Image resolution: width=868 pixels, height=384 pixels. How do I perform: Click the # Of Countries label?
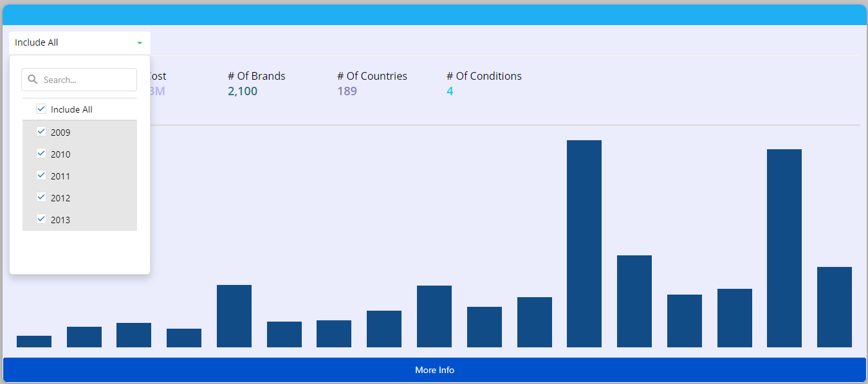pos(372,76)
